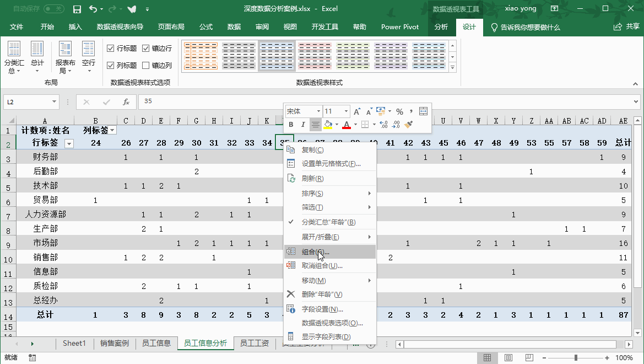Image resolution: width=644 pixels, height=364 pixels.
Task: Click Tell me what you want search
Action: coord(526,27)
